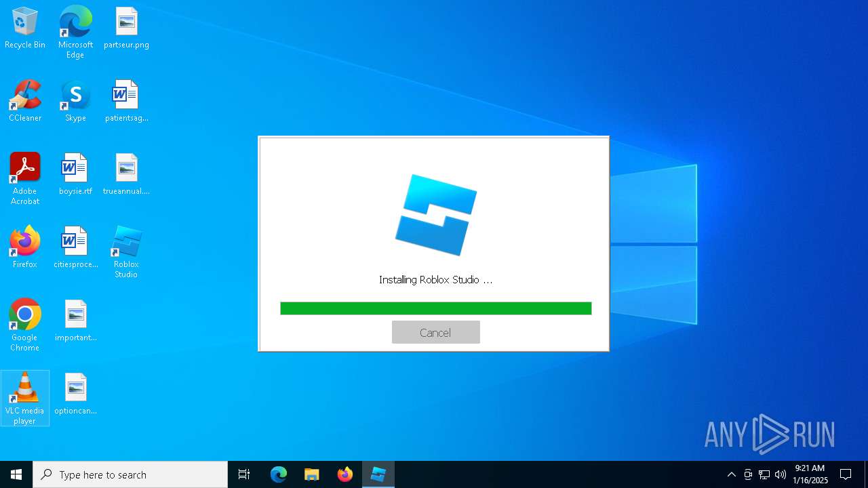Launch Firefox from the taskbar
This screenshot has width=868, height=488.
click(344, 474)
